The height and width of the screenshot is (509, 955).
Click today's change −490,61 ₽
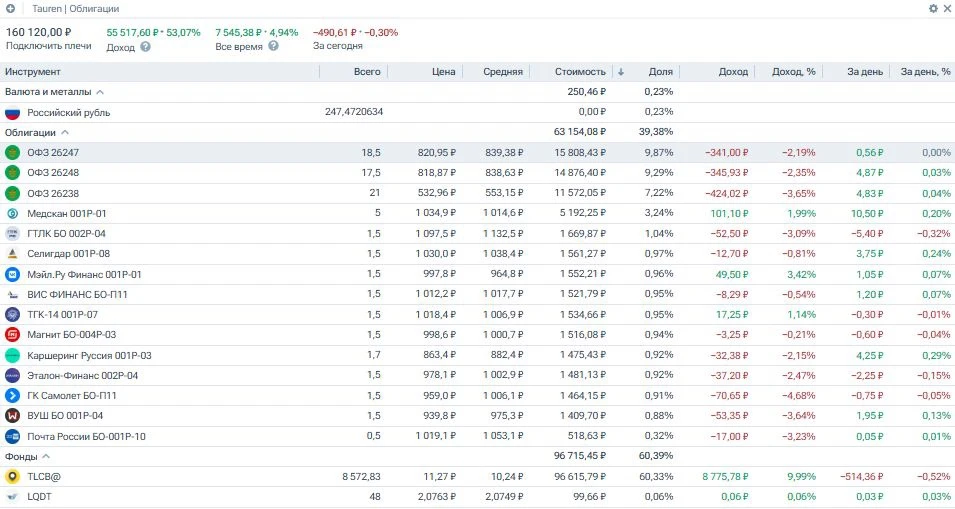334,32
